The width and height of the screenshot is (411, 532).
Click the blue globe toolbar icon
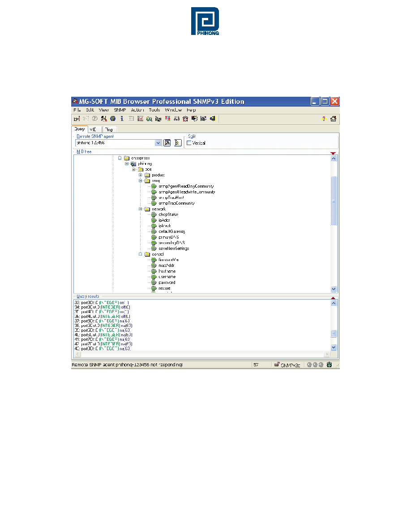[113, 118]
